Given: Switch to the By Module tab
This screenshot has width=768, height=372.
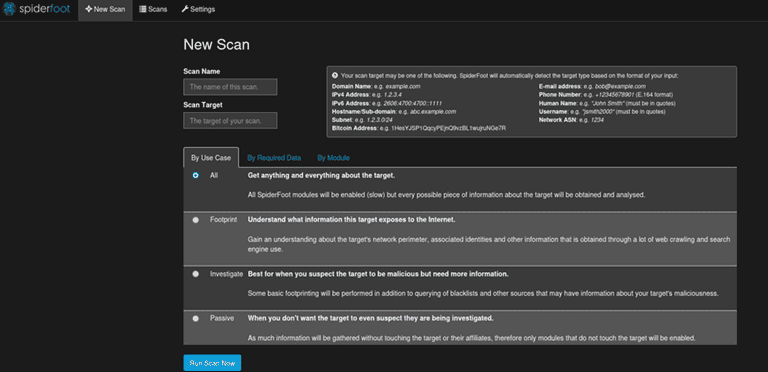Looking at the screenshot, I should (333, 158).
